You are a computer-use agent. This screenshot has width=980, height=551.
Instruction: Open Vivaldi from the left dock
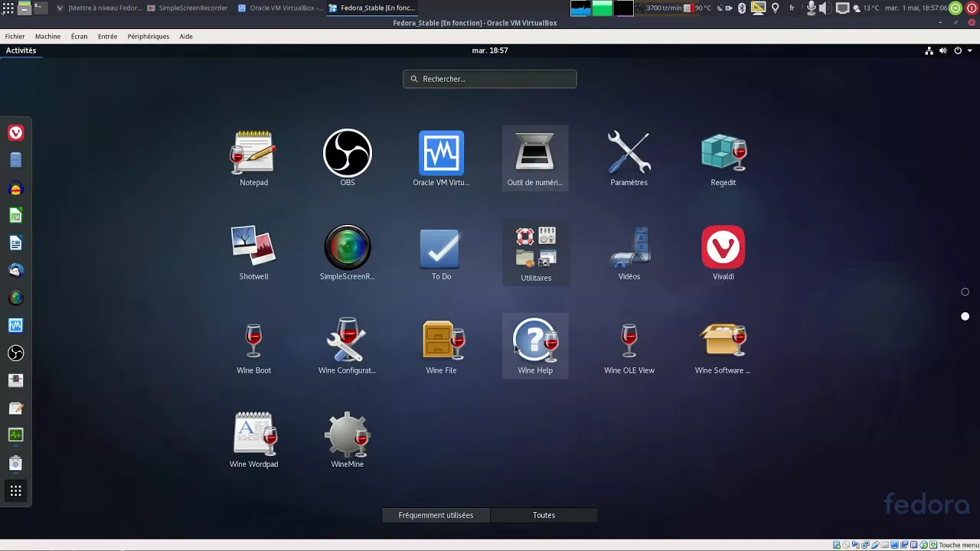(15, 133)
